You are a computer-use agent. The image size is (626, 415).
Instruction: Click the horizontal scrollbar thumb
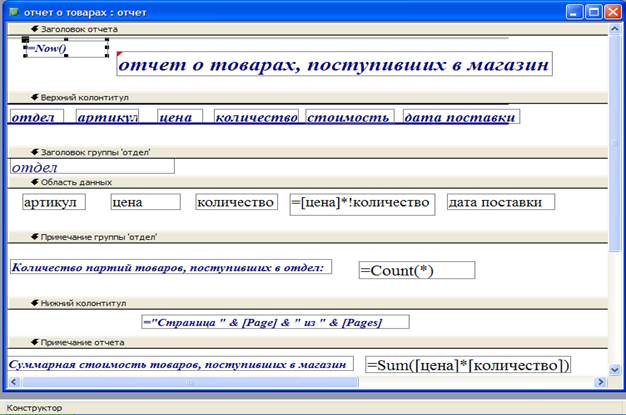[190, 382]
